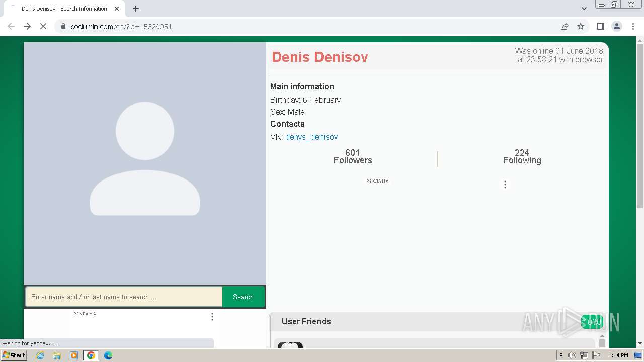Image resolution: width=644 pixels, height=362 pixels.
Task: Open Chrome three-dot menu
Action: tap(633, 26)
